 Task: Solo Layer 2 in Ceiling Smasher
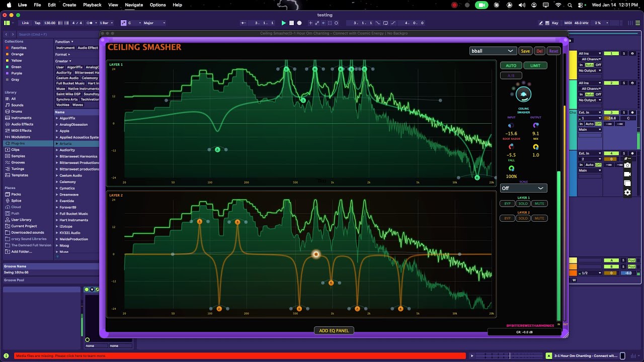click(523, 218)
